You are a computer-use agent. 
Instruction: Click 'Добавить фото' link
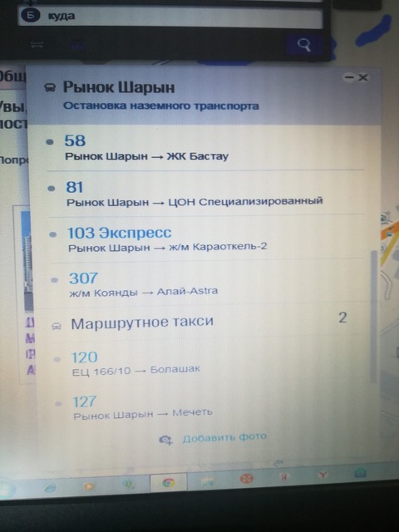pos(224,438)
